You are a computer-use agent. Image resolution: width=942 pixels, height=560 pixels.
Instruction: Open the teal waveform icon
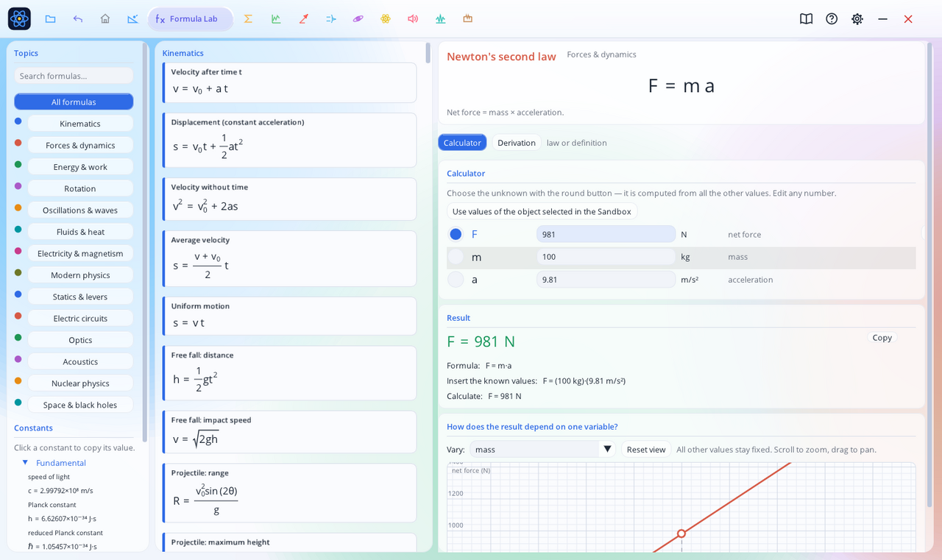tap(440, 18)
